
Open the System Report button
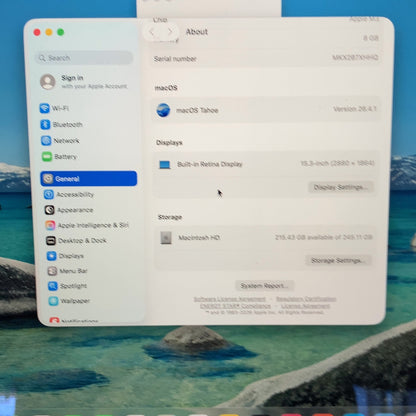click(x=265, y=286)
